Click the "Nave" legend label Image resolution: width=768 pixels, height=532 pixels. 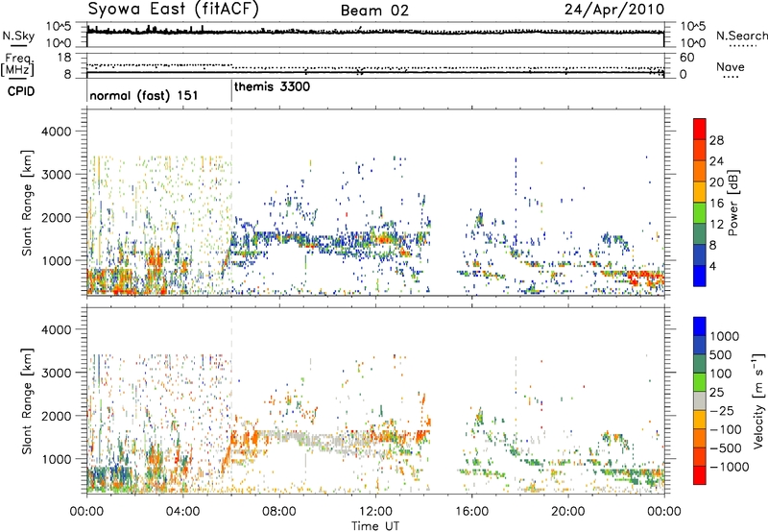click(731, 66)
